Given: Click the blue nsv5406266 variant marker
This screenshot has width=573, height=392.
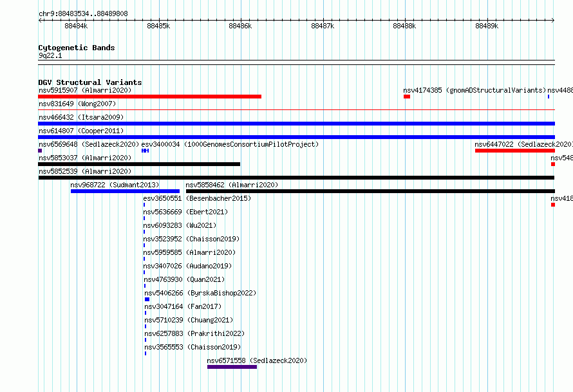Looking at the screenshot, I should pyautogui.click(x=147, y=299).
